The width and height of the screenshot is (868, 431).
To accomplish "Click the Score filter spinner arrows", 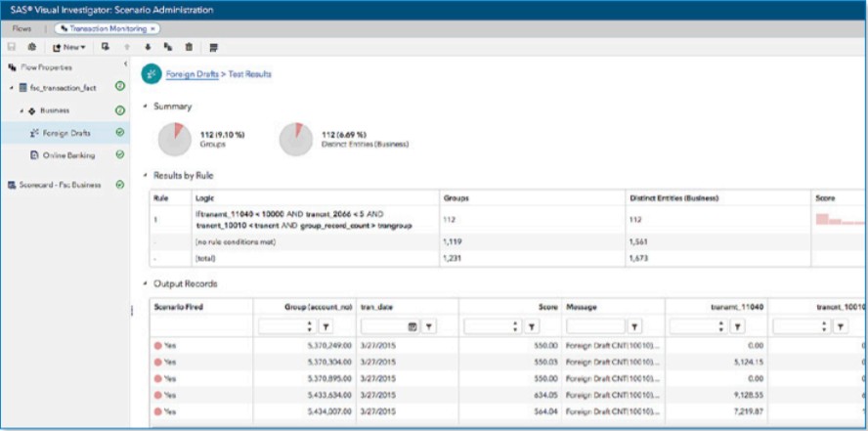I will coord(515,327).
